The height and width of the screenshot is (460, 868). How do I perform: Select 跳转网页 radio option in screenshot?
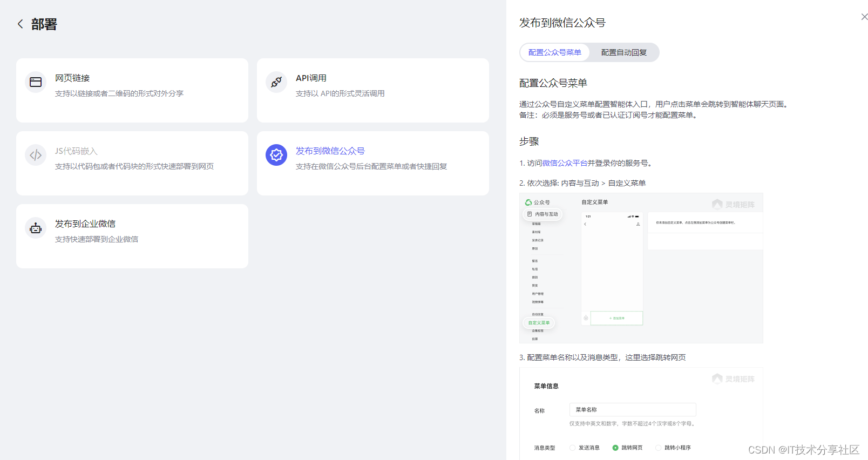[628, 448]
